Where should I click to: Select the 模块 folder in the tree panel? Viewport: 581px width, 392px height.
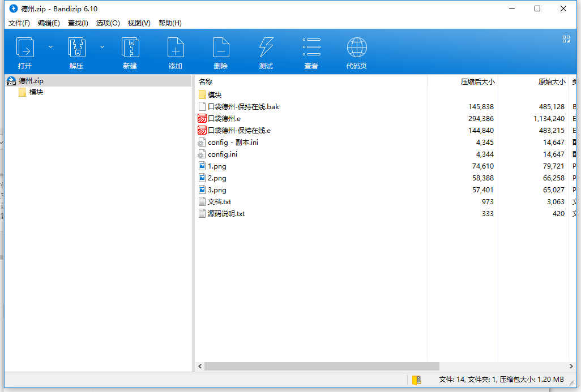point(36,92)
